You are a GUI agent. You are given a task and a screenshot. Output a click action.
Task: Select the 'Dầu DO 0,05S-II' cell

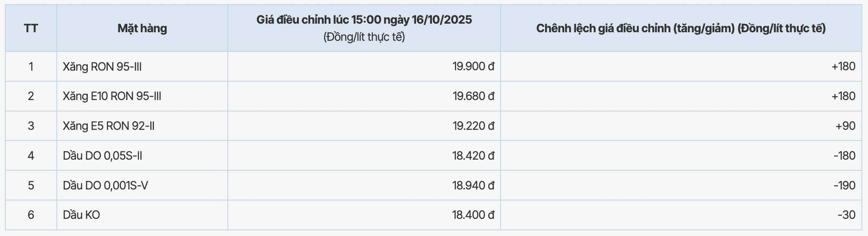point(102,156)
